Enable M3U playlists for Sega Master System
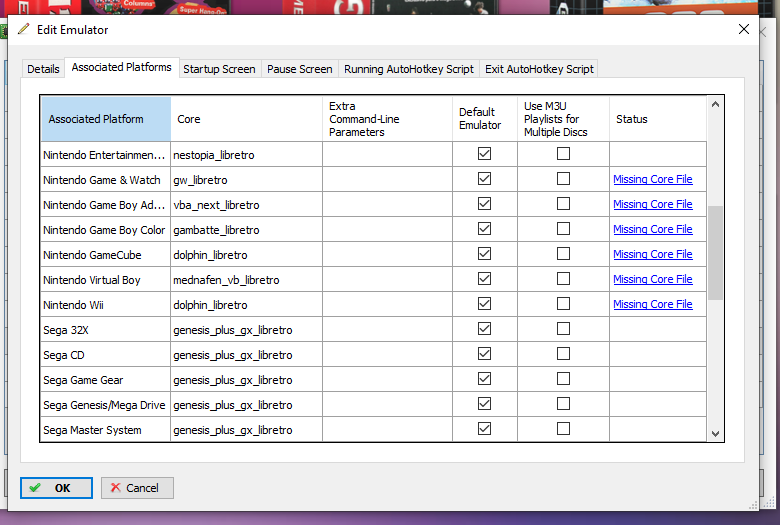 (x=564, y=428)
